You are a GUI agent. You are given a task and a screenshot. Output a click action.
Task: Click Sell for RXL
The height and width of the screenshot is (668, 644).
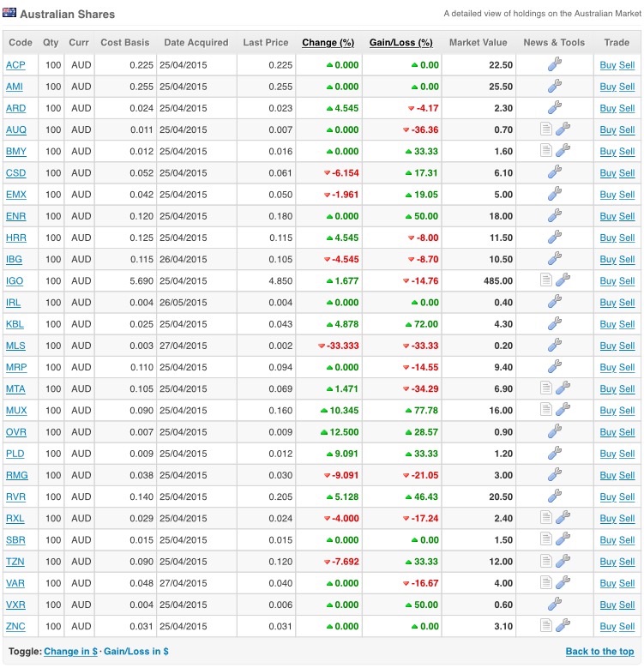click(627, 519)
